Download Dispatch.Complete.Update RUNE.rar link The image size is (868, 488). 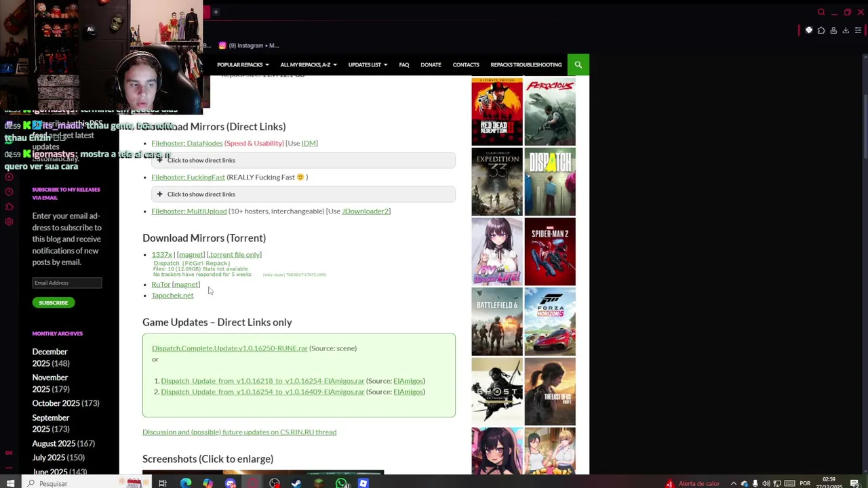(x=230, y=348)
